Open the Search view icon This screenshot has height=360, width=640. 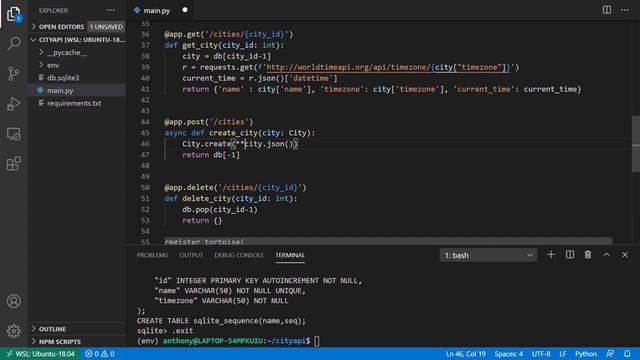click(13, 43)
